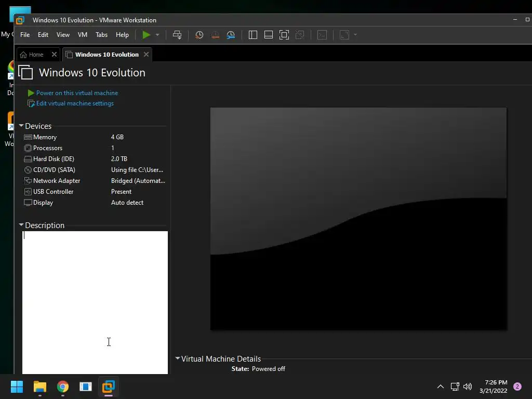Viewport: 532px width, 399px height.
Task: Select the Hard Disk (IDE) device
Action: [95, 159]
